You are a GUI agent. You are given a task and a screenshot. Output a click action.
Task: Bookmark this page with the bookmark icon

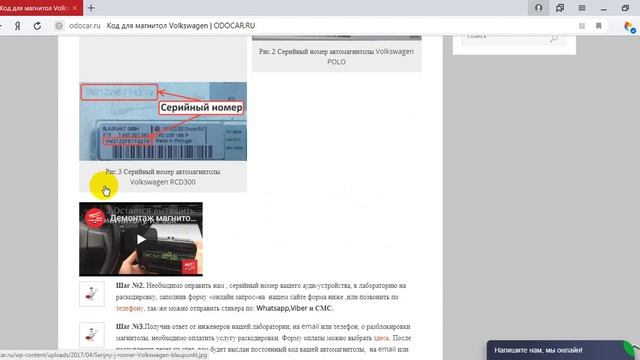pyautogui.click(x=599, y=26)
